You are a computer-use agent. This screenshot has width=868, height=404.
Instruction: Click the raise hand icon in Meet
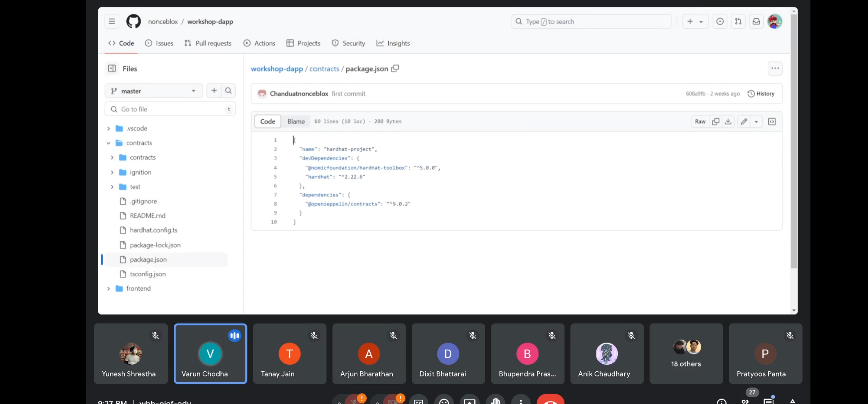(x=495, y=400)
